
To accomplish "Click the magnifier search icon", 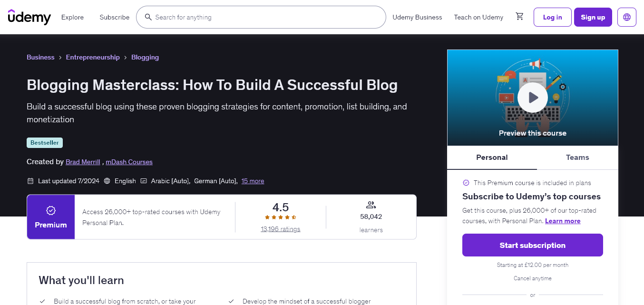I will click(x=148, y=17).
